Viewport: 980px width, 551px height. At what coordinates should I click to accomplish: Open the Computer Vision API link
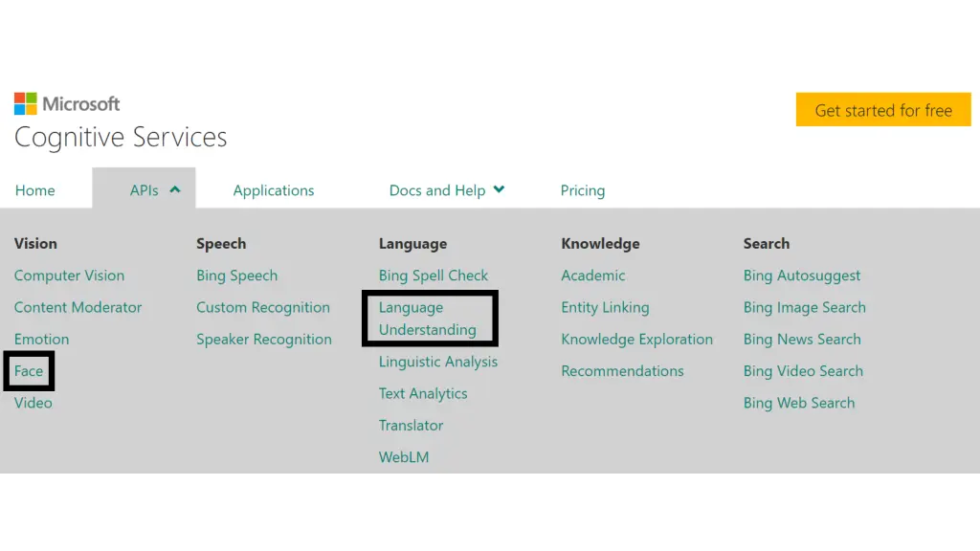click(69, 275)
